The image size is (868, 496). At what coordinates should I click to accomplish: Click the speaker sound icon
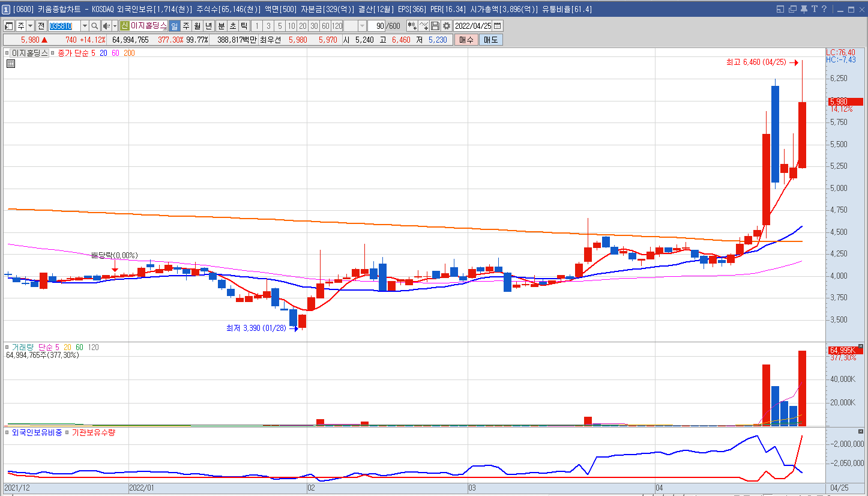106,26
